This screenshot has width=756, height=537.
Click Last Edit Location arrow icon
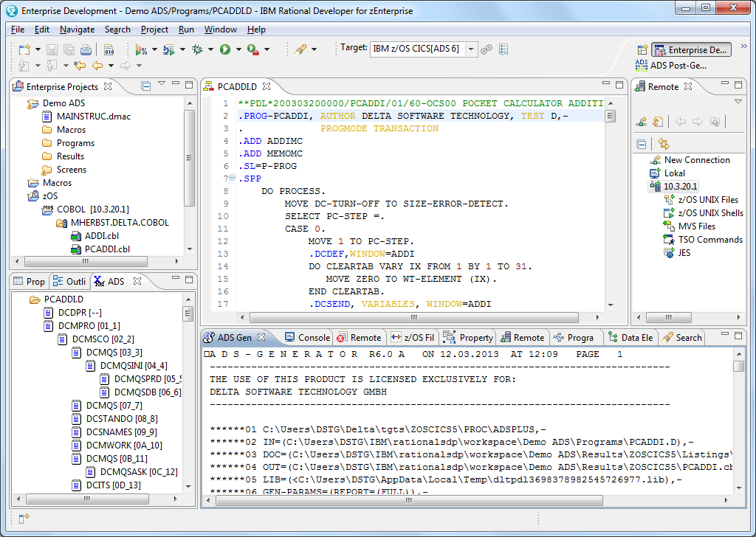tap(80, 66)
